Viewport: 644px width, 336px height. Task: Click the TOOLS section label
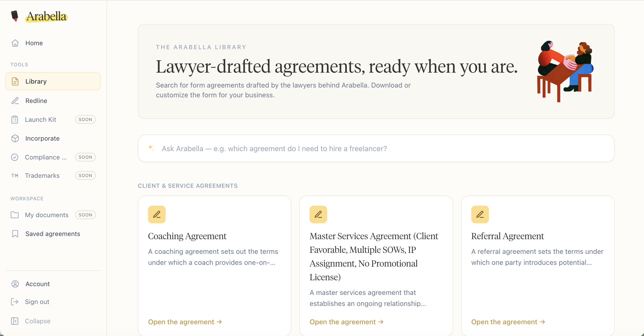pyautogui.click(x=19, y=65)
